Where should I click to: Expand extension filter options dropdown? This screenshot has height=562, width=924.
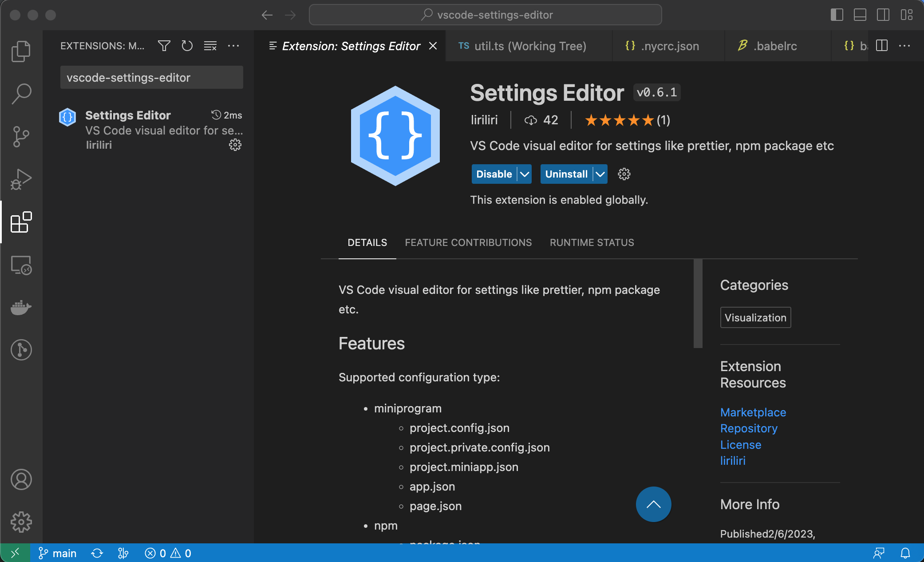pyautogui.click(x=164, y=45)
